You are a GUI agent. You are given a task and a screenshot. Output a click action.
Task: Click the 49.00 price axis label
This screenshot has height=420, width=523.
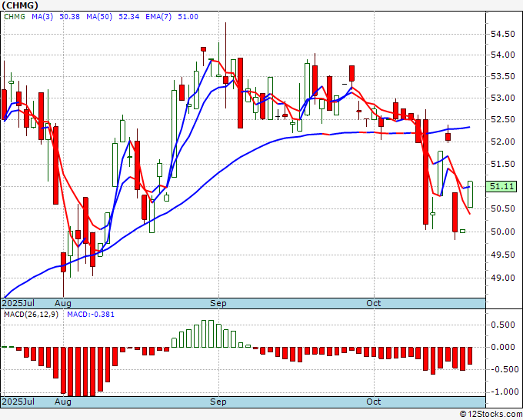[503, 278]
